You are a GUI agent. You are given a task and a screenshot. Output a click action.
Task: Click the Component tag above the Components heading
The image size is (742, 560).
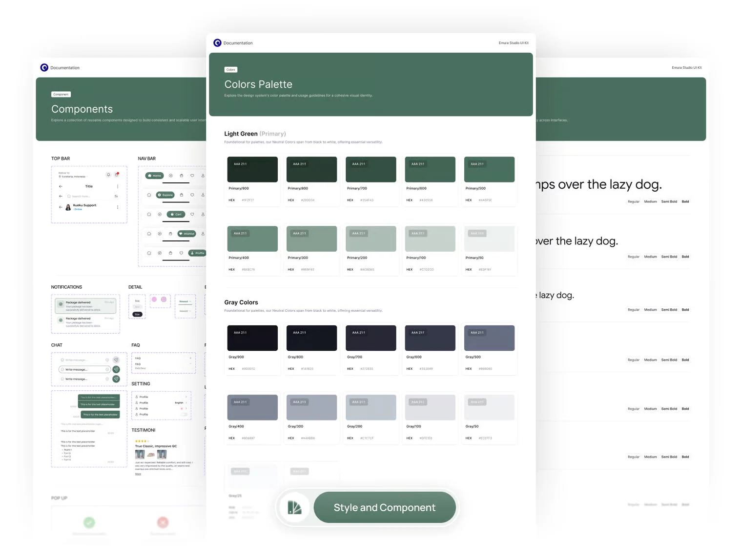point(61,94)
